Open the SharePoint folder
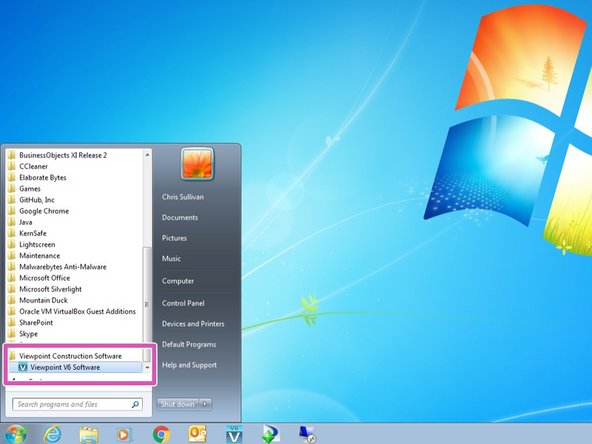Viewport: 592px width, 444px height. pos(36,322)
